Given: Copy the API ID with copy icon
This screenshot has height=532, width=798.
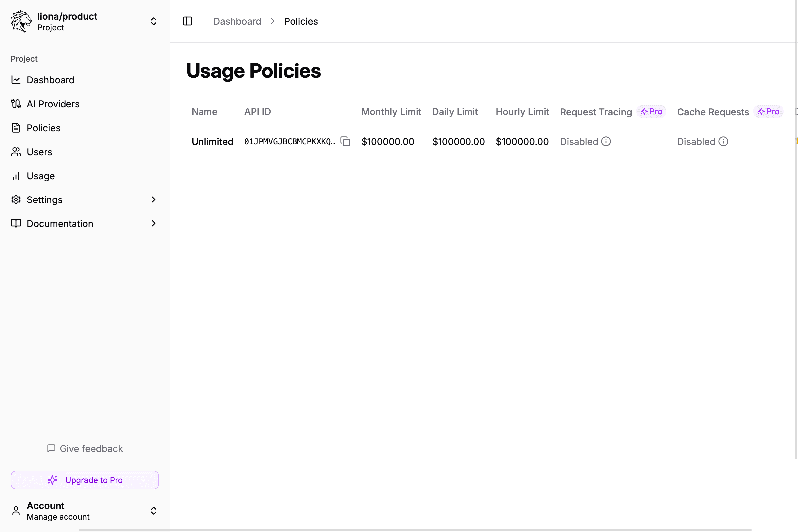Looking at the screenshot, I should tap(345, 142).
